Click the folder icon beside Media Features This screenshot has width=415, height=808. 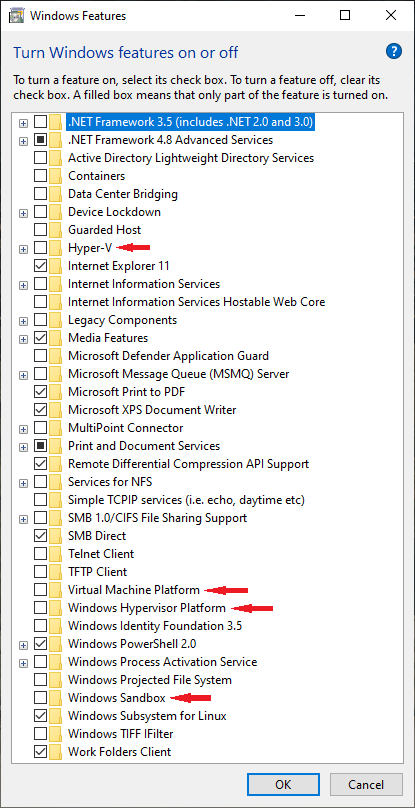coord(56,338)
